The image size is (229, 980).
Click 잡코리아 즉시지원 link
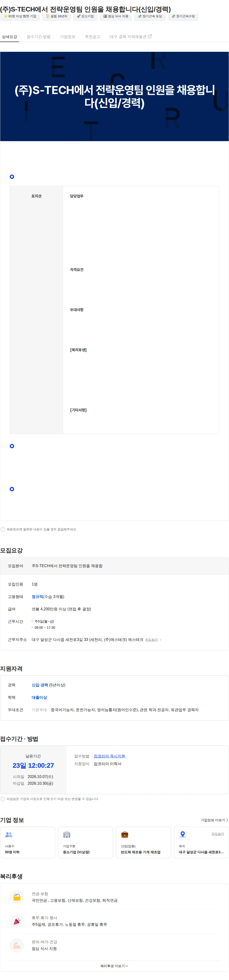[109, 756]
